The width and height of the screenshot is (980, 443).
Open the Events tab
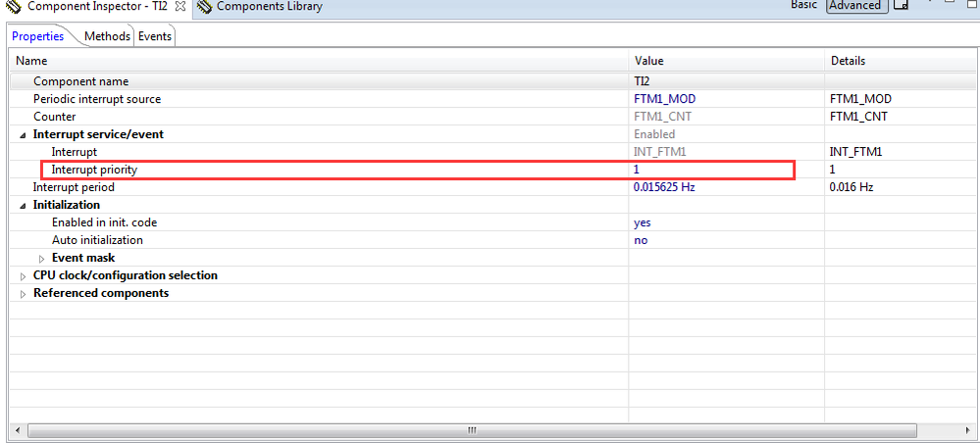point(154,36)
